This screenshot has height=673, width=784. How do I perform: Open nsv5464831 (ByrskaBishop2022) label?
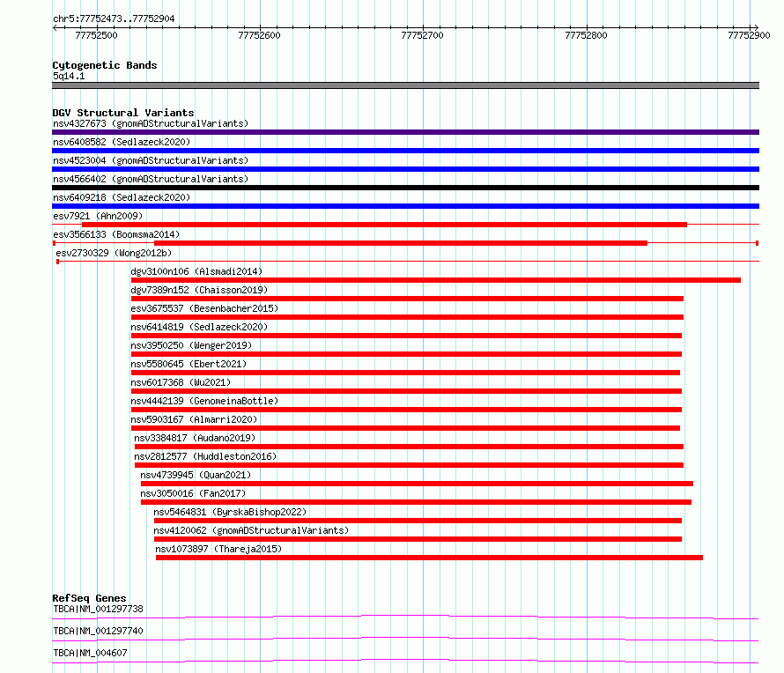tap(230, 512)
